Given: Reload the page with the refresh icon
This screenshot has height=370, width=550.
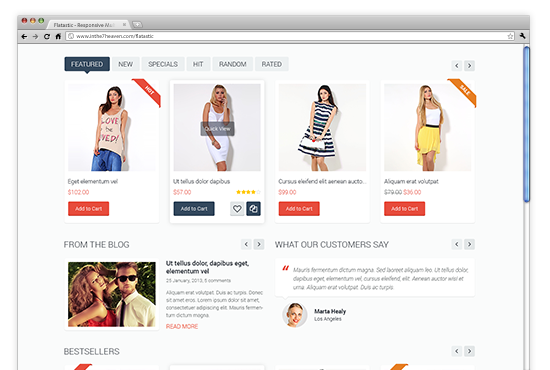Looking at the screenshot, I should point(47,36).
